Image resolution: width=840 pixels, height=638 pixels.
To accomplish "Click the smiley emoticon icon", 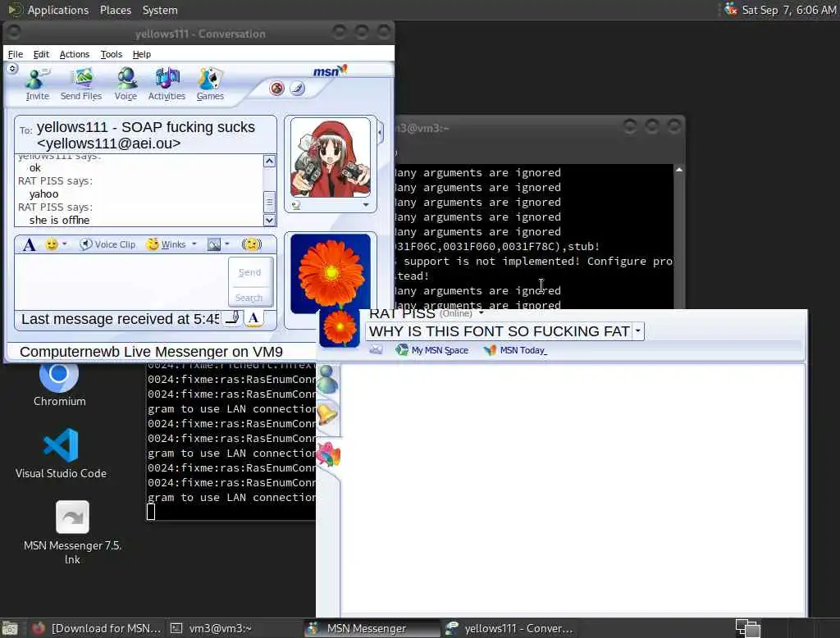I will 52,244.
